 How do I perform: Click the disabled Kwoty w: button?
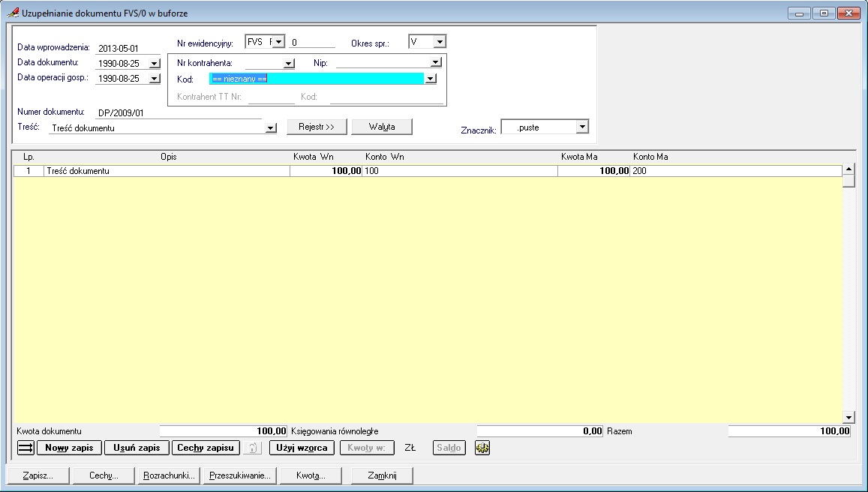click(366, 448)
